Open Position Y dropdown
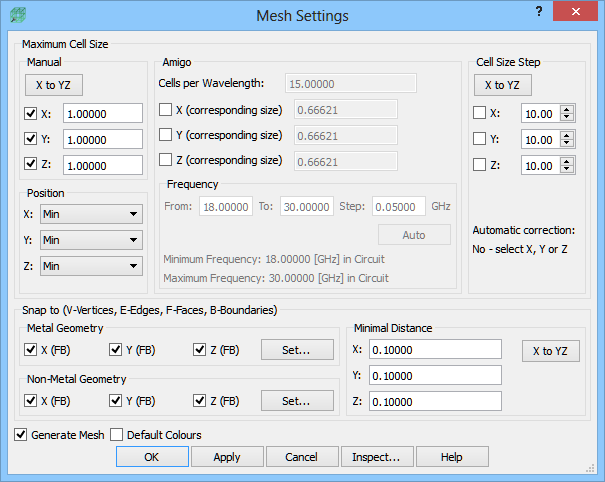The width and height of the screenshot is (605, 482). tap(91, 240)
